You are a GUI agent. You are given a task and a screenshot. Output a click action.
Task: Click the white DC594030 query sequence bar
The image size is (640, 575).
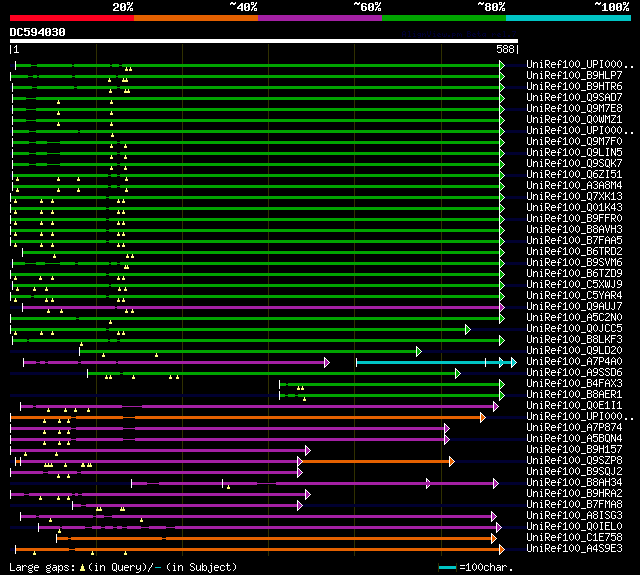pyautogui.click(x=264, y=41)
